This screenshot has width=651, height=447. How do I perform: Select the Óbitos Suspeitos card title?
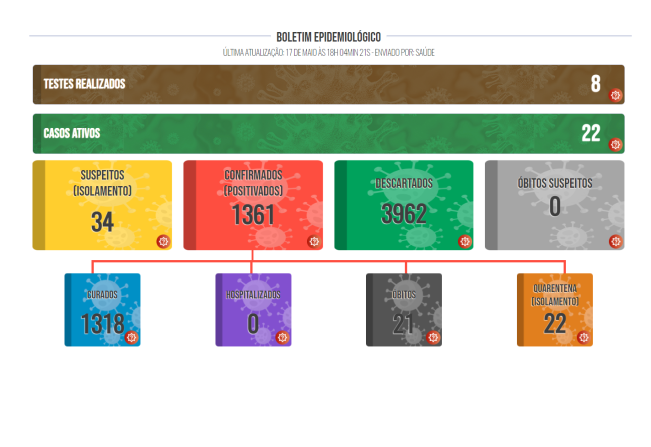tap(554, 183)
